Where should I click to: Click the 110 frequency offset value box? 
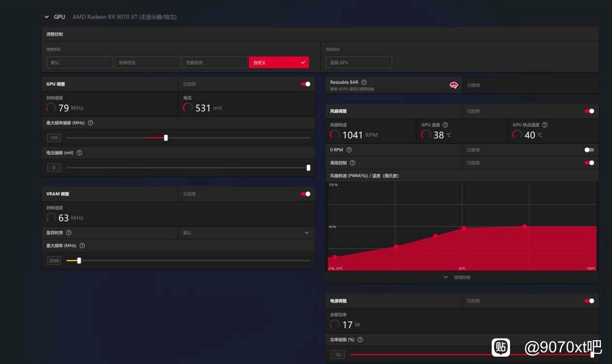coord(54,138)
